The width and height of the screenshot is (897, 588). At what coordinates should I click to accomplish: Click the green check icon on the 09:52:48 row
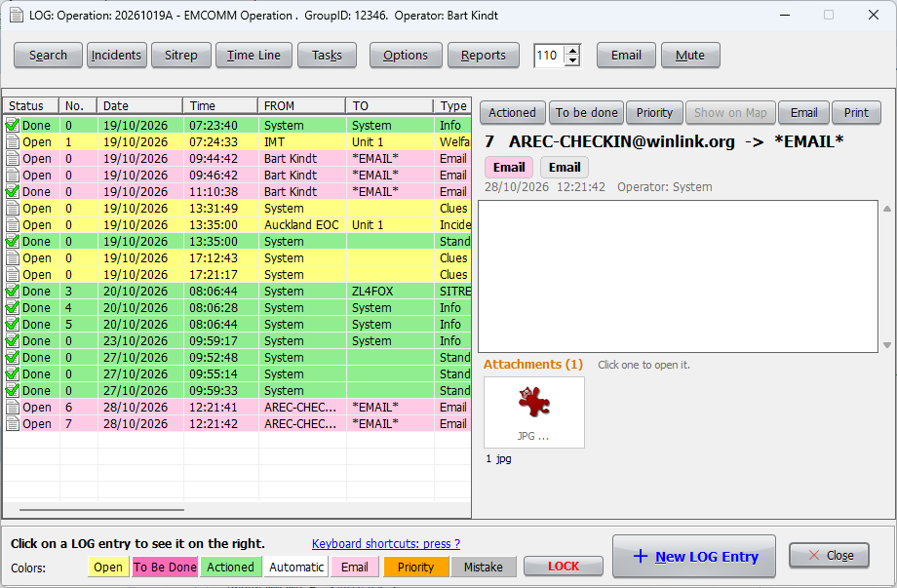(x=12, y=358)
